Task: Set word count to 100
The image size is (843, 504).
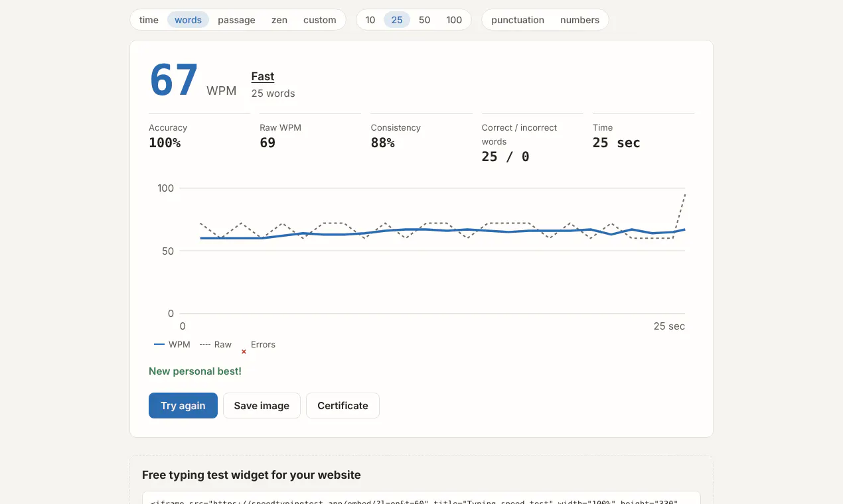Action: 454,20
